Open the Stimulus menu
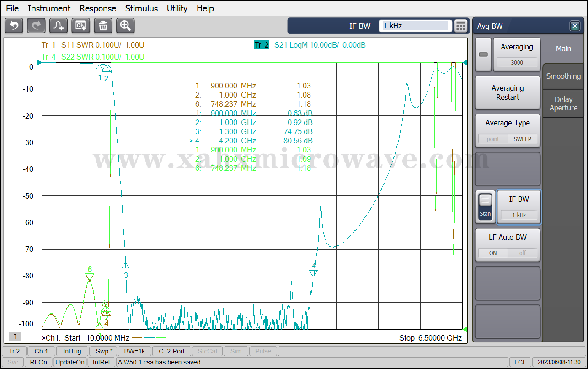This screenshot has width=588, height=369. (141, 8)
